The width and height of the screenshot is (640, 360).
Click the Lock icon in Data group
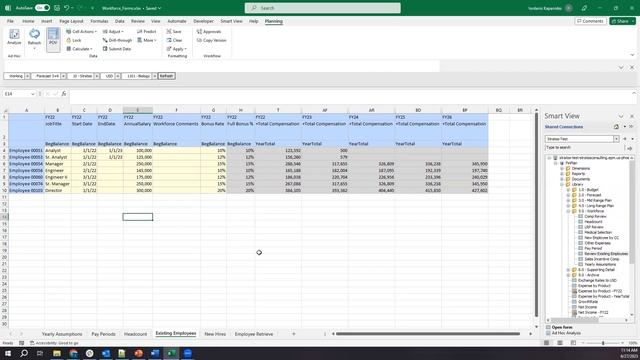pos(74,40)
